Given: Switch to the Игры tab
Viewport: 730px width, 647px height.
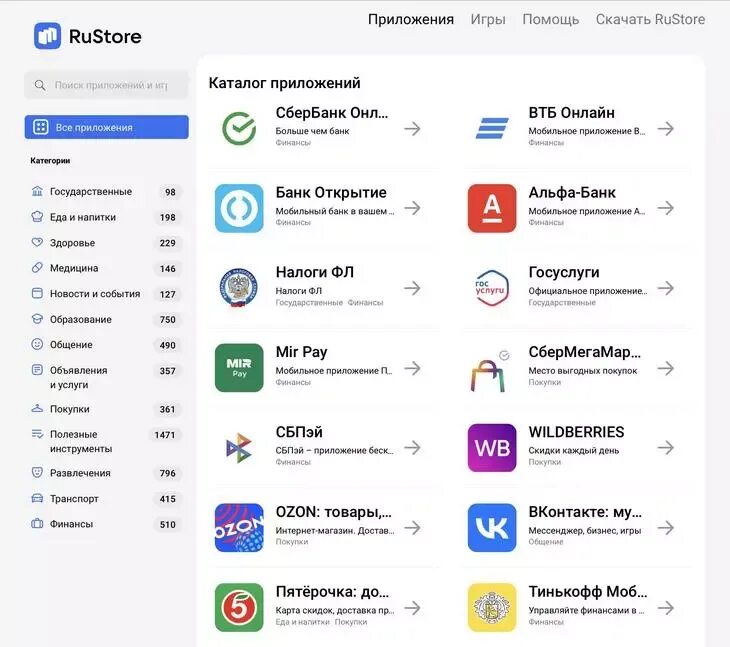Looking at the screenshot, I should point(488,20).
